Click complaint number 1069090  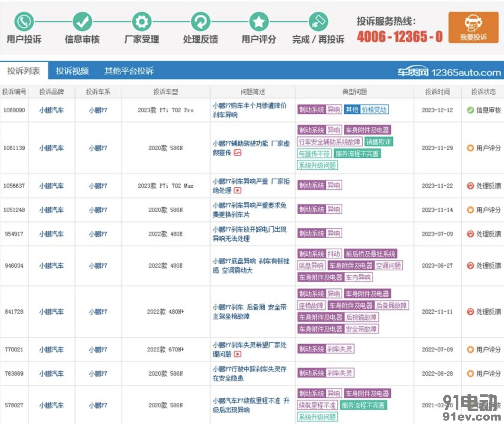pos(14,110)
